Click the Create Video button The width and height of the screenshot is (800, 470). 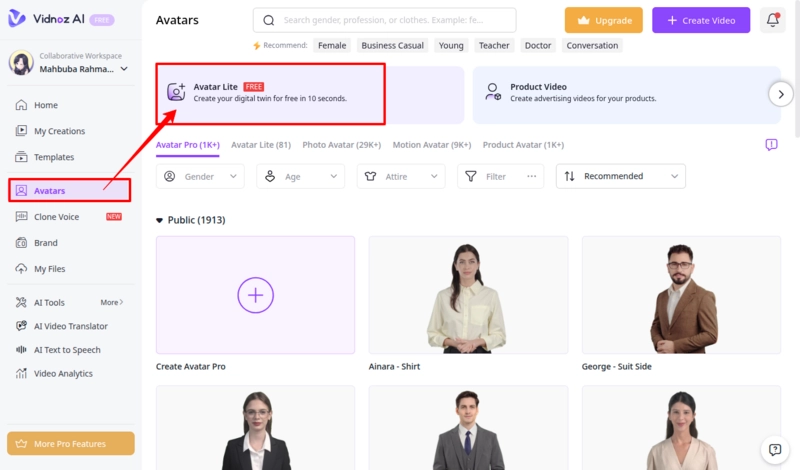click(701, 20)
